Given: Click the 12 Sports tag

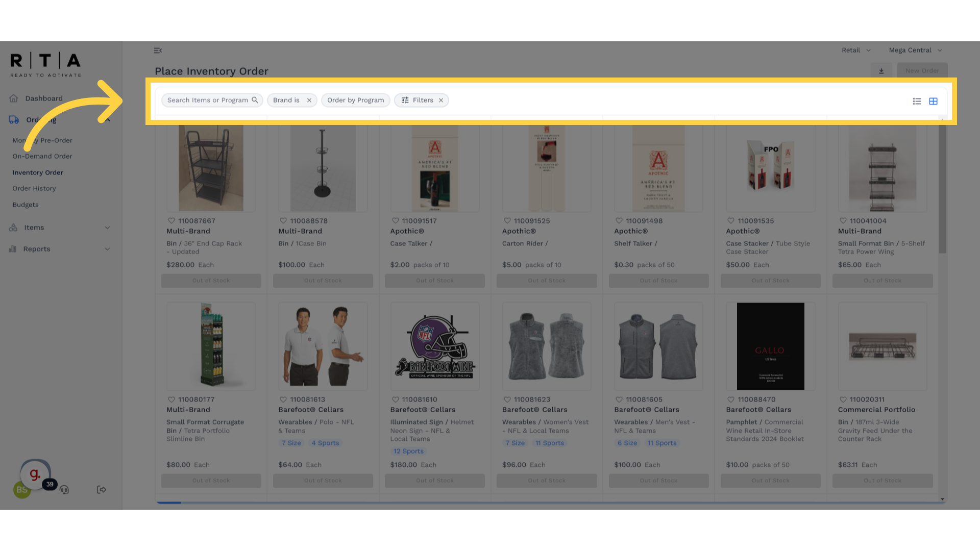Looking at the screenshot, I should click(x=408, y=452).
